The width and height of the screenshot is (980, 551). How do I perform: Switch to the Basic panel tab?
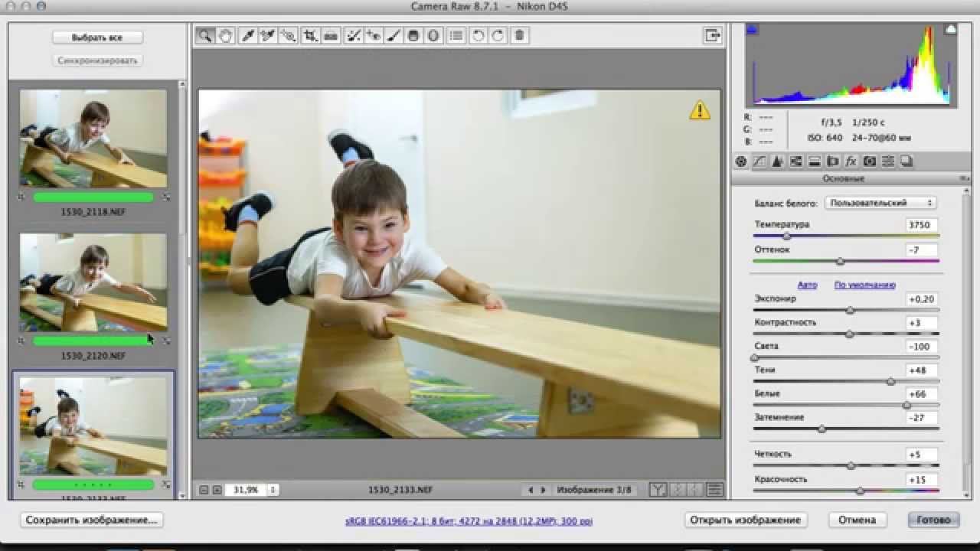coord(741,161)
